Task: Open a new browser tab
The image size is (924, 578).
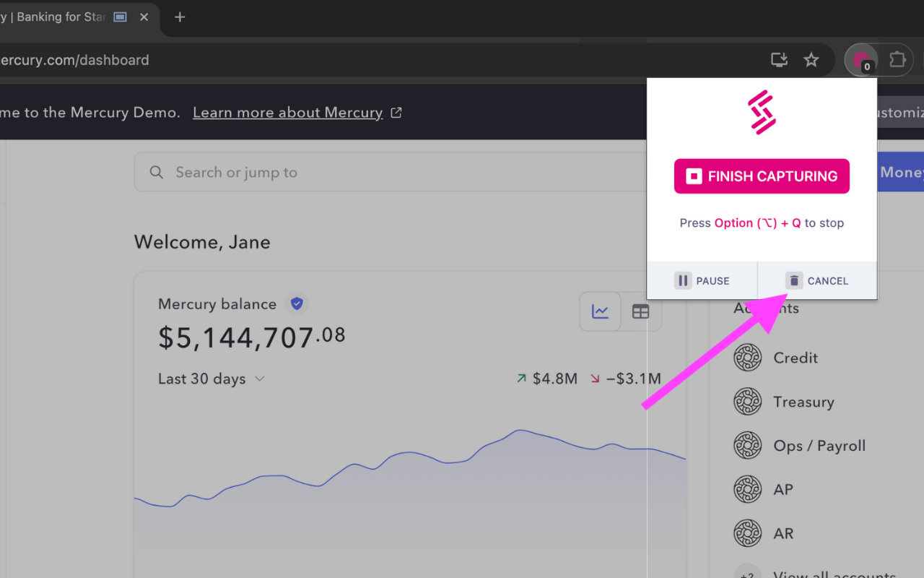Action: (180, 17)
